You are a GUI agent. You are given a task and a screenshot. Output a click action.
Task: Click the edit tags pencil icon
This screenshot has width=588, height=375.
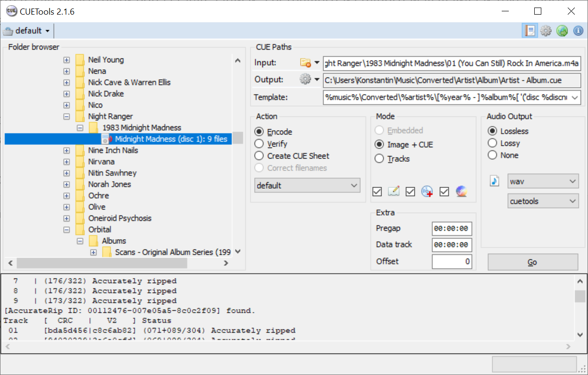coord(394,192)
